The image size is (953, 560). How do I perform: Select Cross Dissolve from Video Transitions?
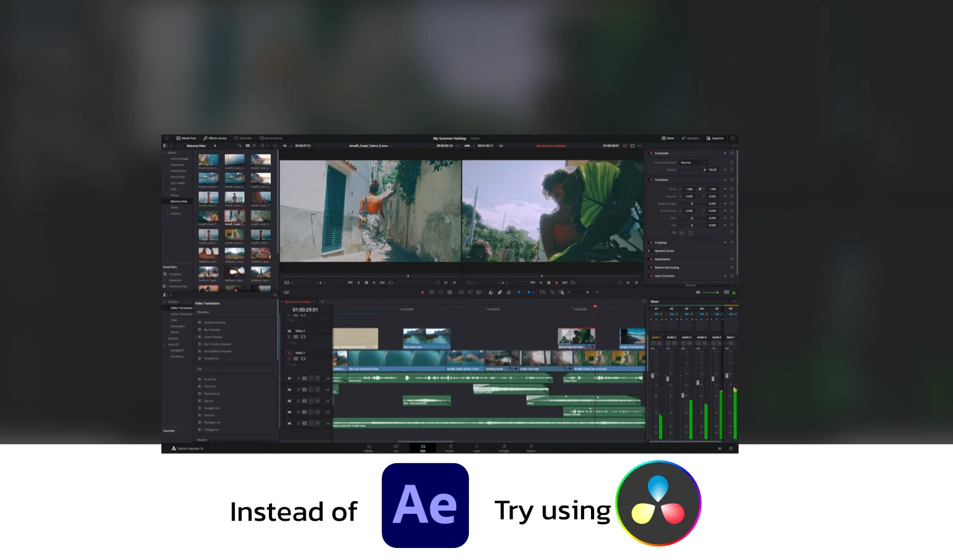pyautogui.click(x=213, y=337)
